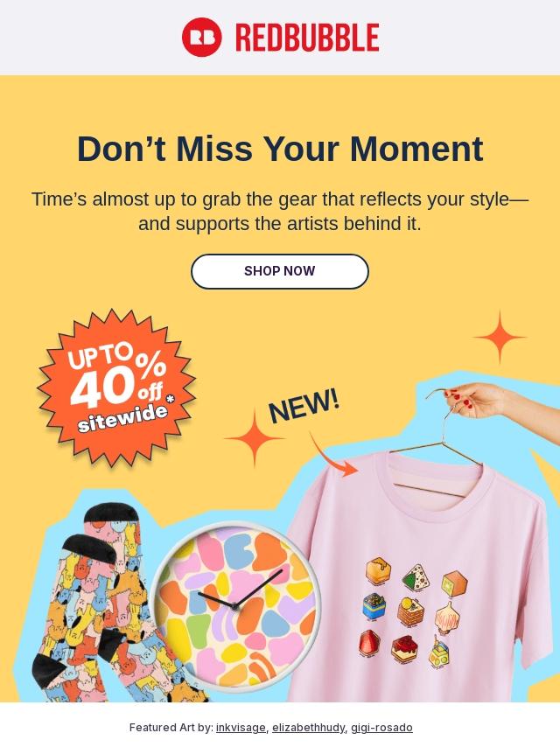Open the inkvisage artist link
The image size is (560, 747).
(x=241, y=728)
